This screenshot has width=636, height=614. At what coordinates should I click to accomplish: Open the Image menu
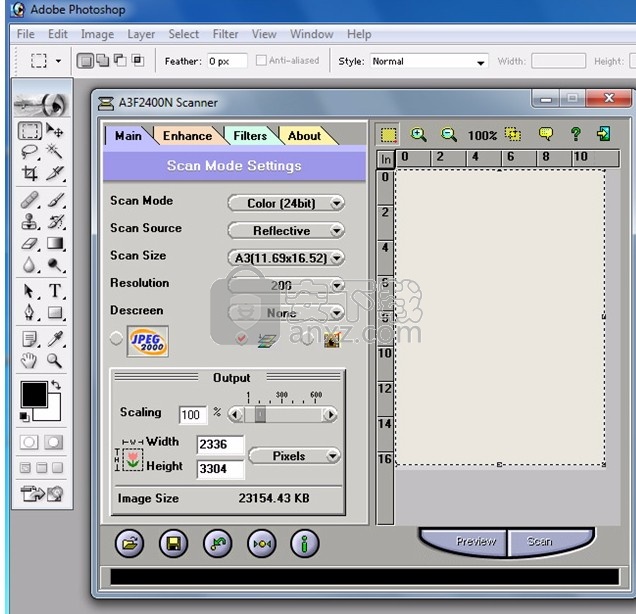pyautogui.click(x=97, y=34)
